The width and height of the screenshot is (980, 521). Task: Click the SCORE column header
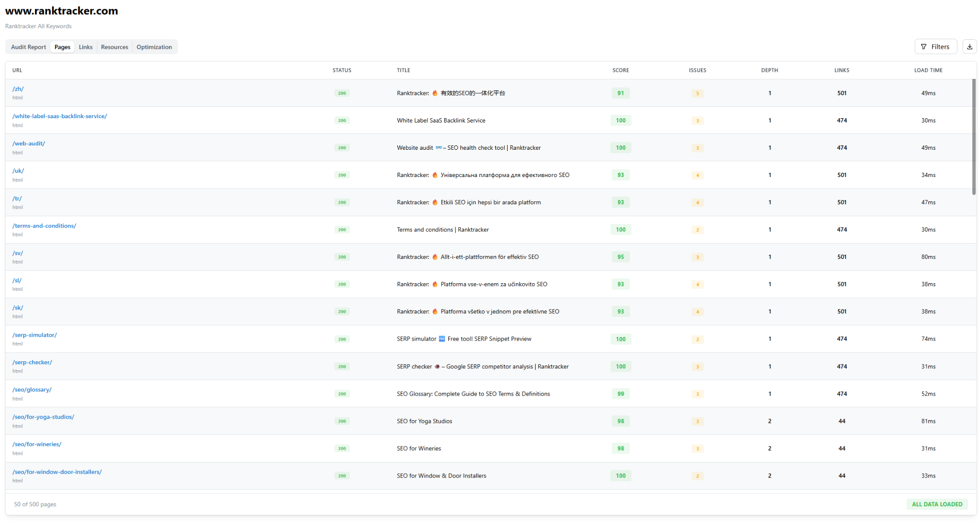point(621,70)
